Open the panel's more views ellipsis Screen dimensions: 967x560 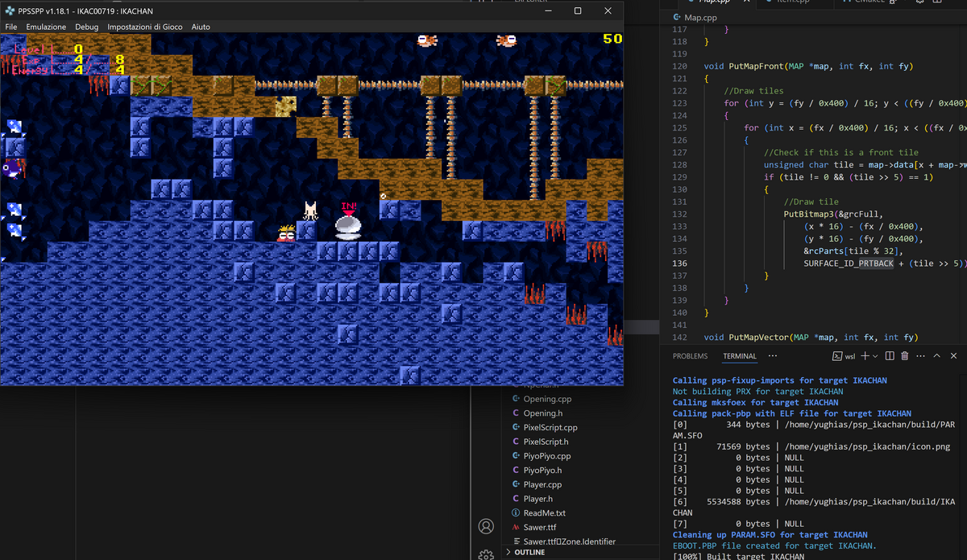point(773,356)
